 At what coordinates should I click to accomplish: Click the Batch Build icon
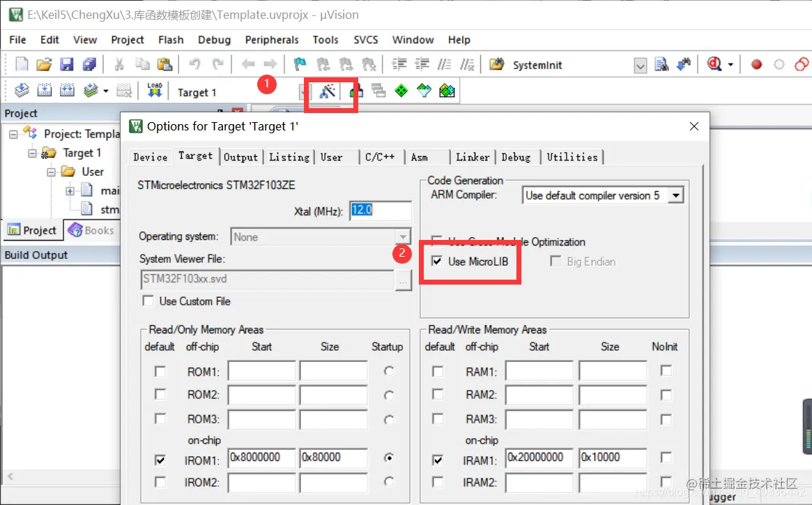pyautogui.click(x=91, y=91)
